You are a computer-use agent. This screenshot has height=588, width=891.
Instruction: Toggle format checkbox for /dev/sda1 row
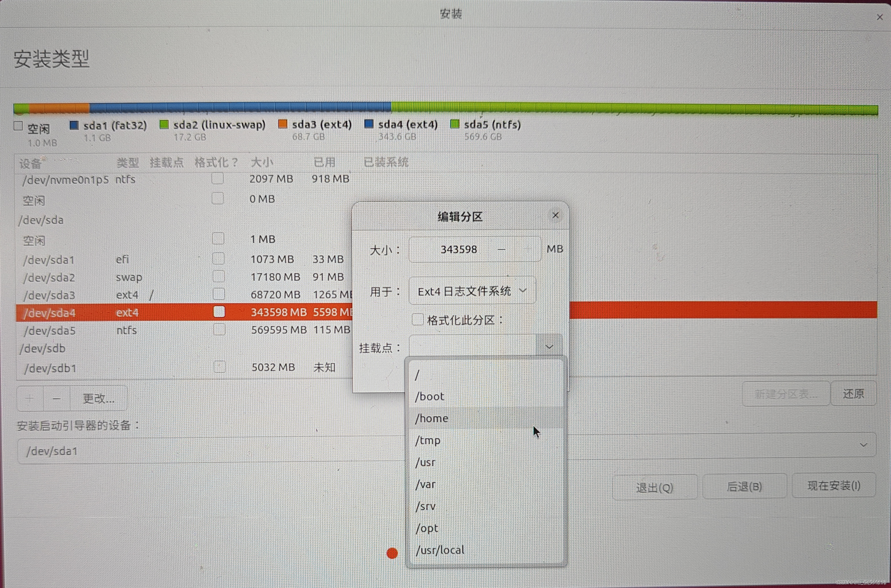(x=219, y=259)
